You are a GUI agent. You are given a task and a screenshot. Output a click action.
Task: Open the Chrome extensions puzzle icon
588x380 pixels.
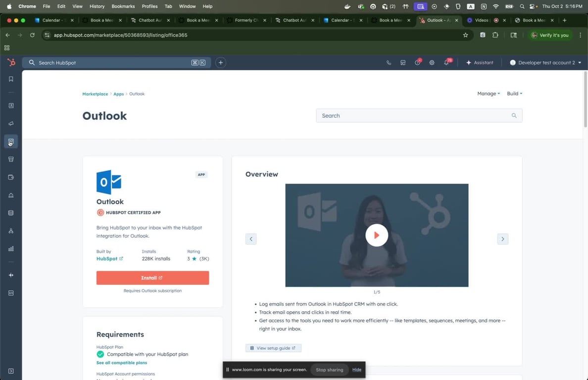(495, 35)
